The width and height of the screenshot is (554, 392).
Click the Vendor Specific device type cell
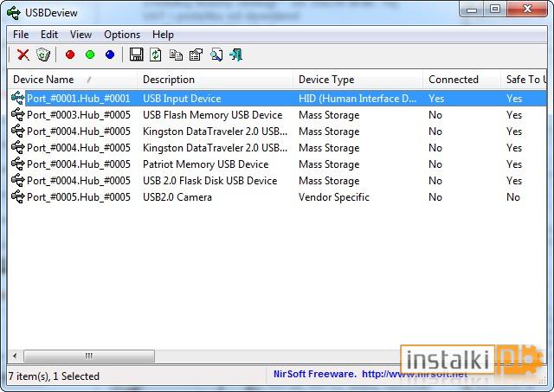[x=334, y=197]
